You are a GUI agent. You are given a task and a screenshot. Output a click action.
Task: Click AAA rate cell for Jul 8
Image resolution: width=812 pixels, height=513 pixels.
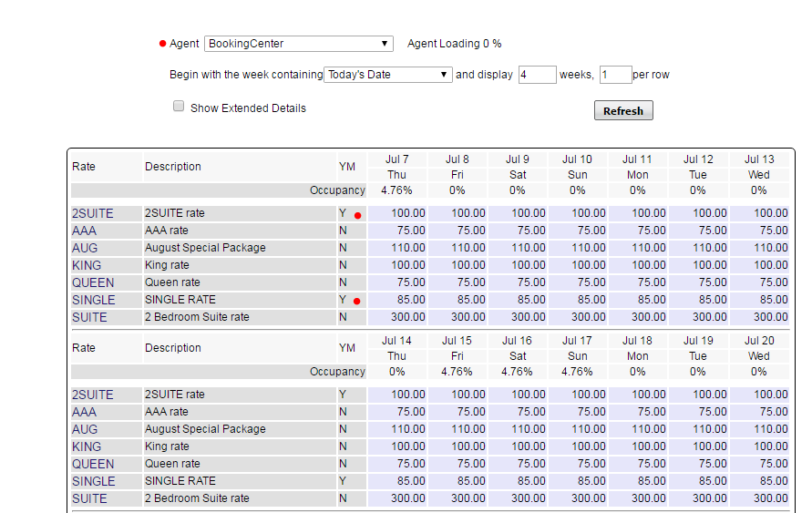pyautogui.click(x=457, y=231)
